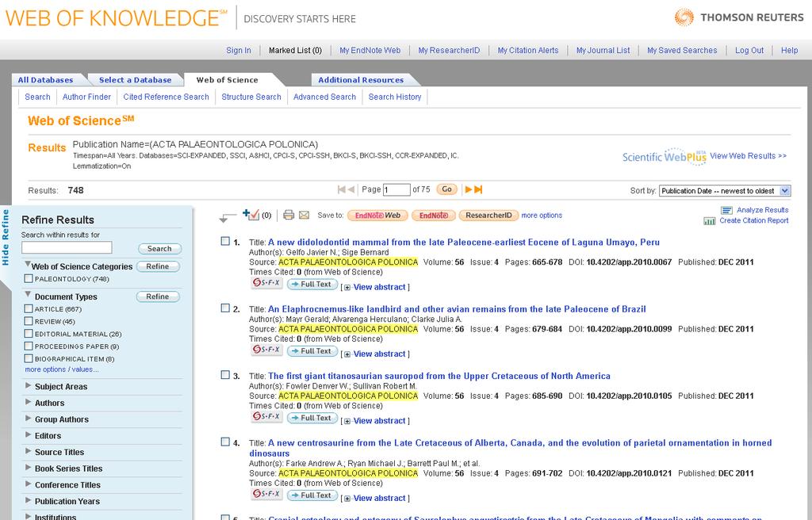
Task: Collapse the Document Types section
Action: pyautogui.click(x=28, y=294)
